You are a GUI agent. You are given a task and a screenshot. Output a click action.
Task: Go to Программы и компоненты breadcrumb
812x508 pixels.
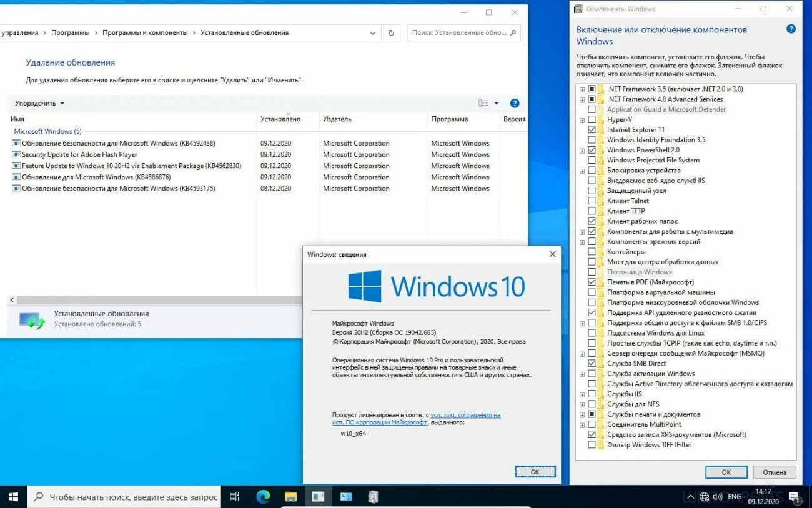145,32
